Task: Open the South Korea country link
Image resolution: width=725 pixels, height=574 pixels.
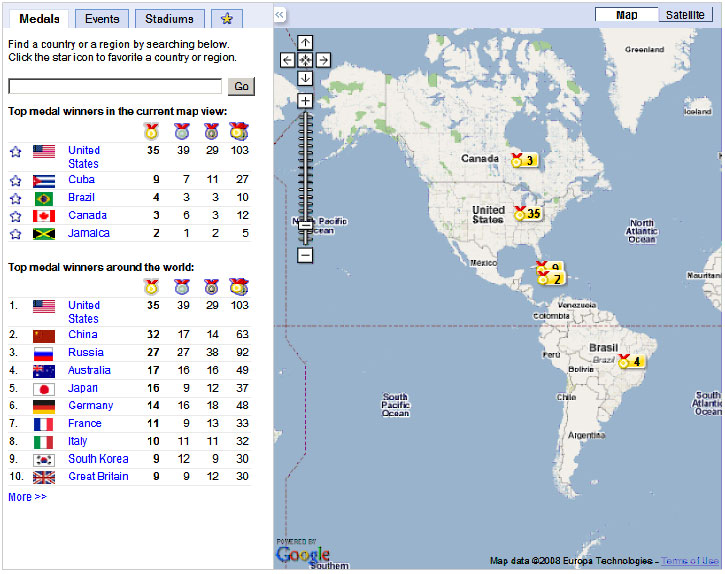Action: pos(98,459)
